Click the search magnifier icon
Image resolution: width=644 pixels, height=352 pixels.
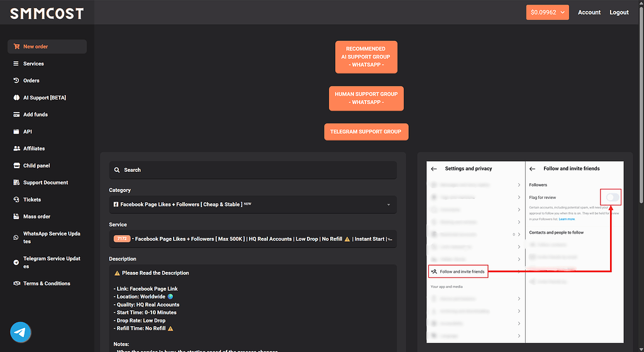(x=117, y=170)
